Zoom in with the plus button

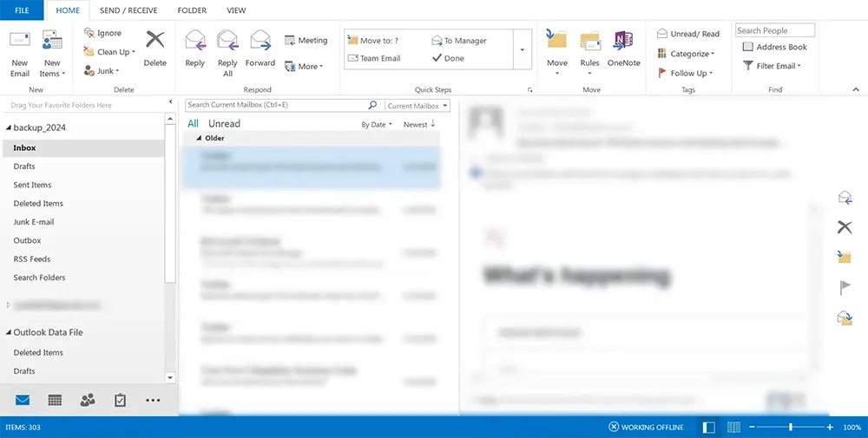(830, 427)
